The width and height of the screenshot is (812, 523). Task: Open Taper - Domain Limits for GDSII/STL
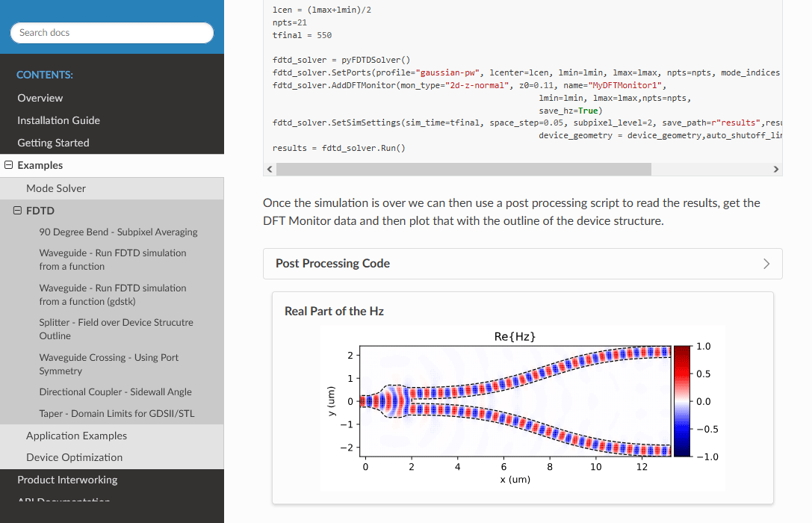(x=117, y=414)
